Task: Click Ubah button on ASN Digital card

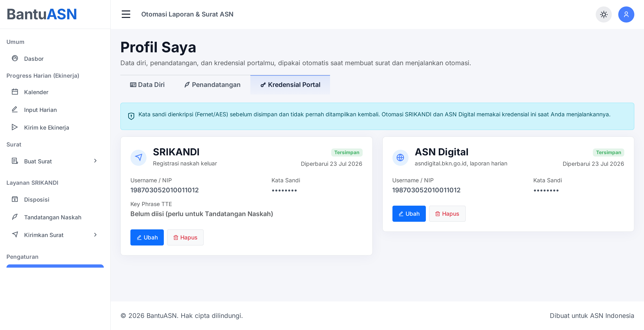Action: (x=409, y=213)
